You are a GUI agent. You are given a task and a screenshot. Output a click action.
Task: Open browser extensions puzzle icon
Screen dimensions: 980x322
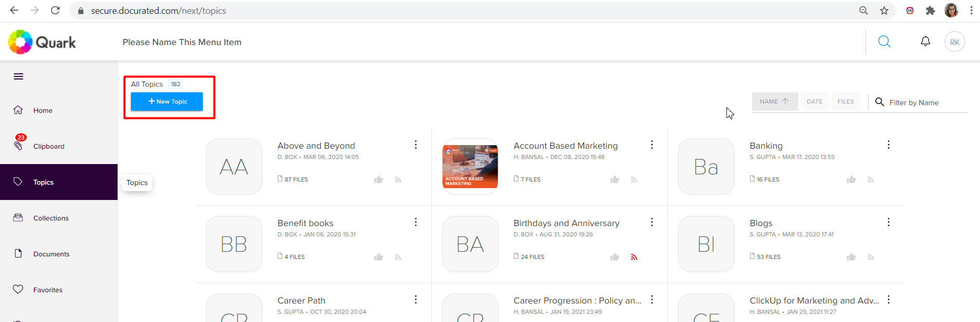coord(930,10)
